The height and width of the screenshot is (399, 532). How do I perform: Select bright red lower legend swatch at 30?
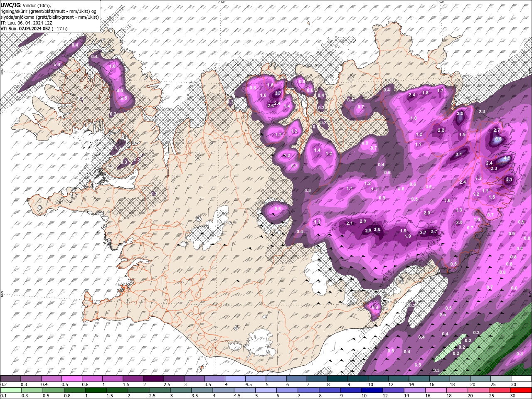(x=521, y=390)
